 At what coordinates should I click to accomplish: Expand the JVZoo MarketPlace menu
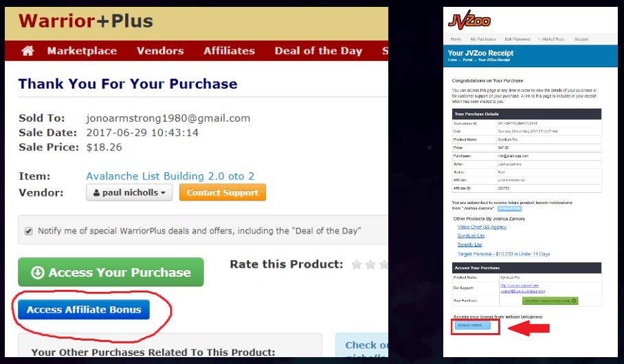(x=551, y=39)
